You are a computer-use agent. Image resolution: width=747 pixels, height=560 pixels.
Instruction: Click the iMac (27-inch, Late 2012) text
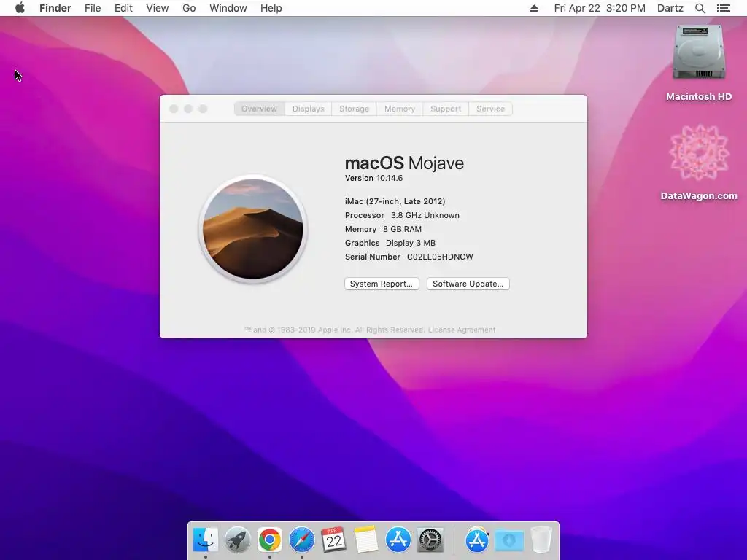pyautogui.click(x=395, y=201)
